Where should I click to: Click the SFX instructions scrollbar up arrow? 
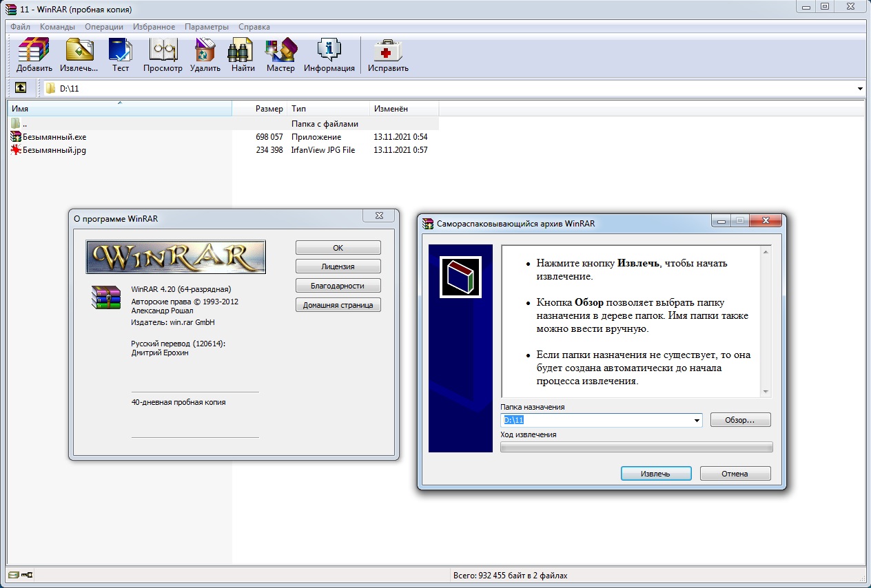pyautogui.click(x=766, y=251)
